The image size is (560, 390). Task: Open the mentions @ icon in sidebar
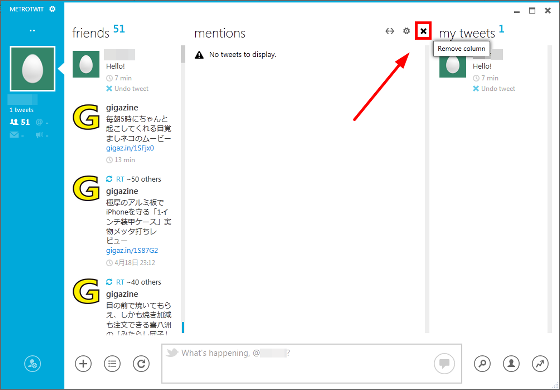41,122
